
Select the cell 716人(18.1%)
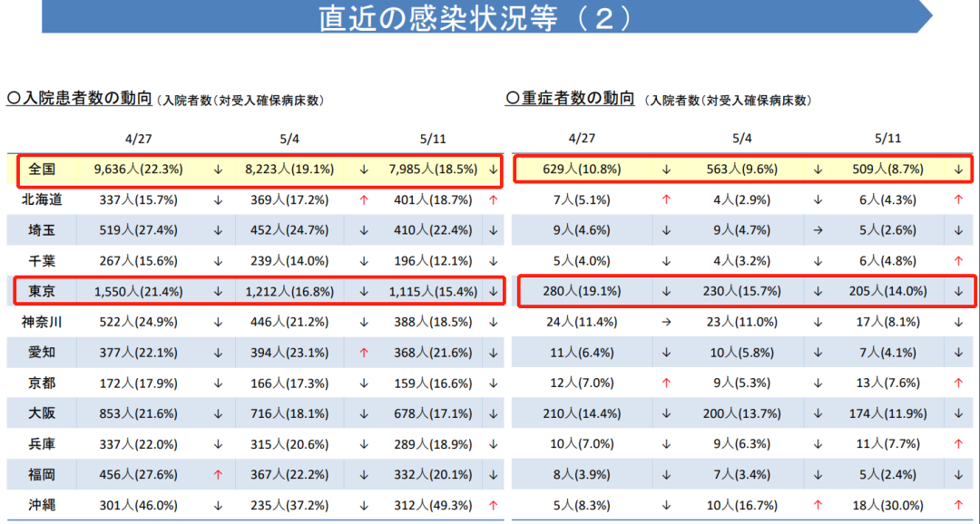289,412
